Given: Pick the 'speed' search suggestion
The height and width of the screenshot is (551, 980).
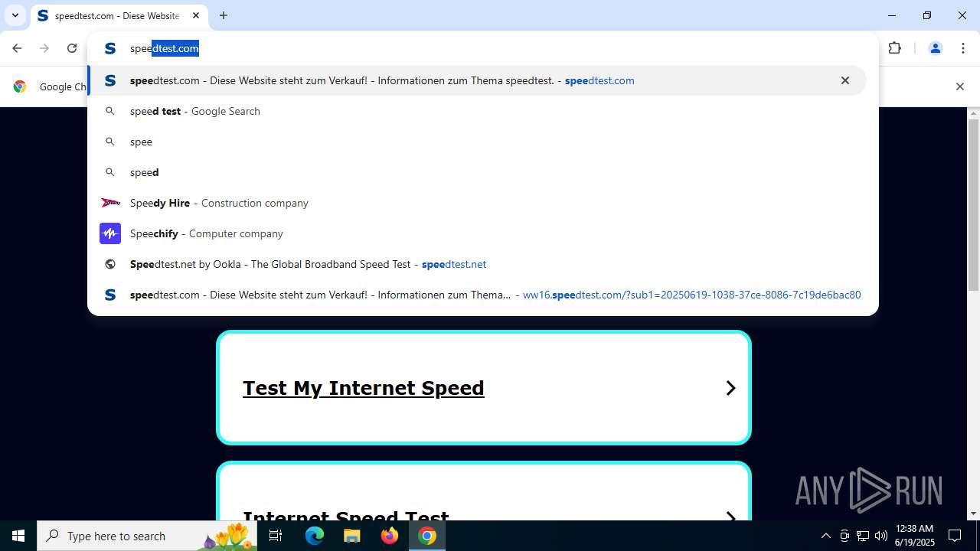Looking at the screenshot, I should coord(476,172).
